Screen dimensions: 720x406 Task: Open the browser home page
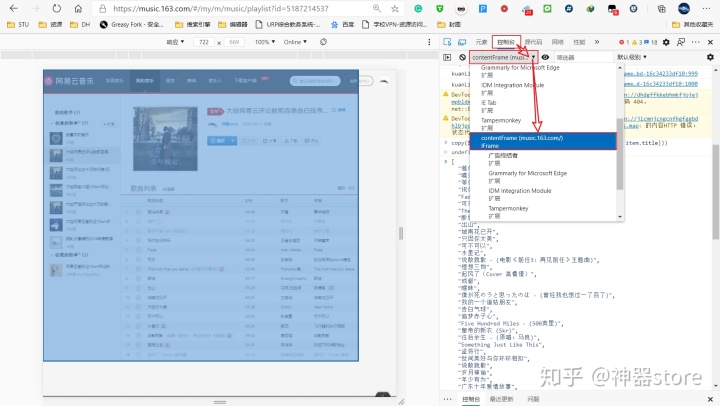(x=78, y=8)
